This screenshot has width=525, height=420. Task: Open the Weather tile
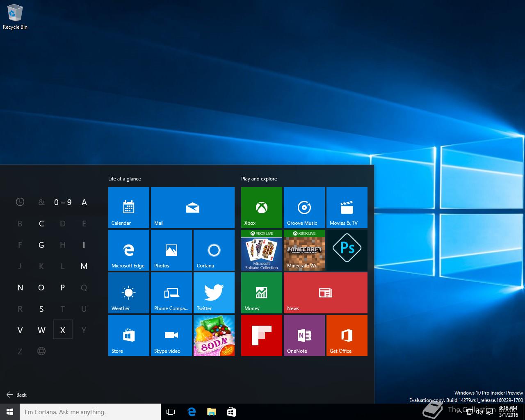129,293
